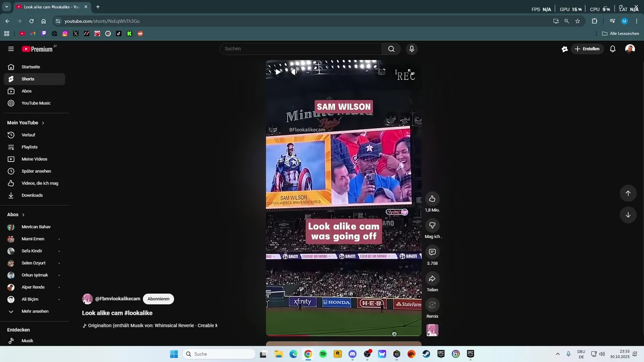Start voice search with microphone icon
The height and width of the screenshot is (362, 644).
(x=412, y=49)
